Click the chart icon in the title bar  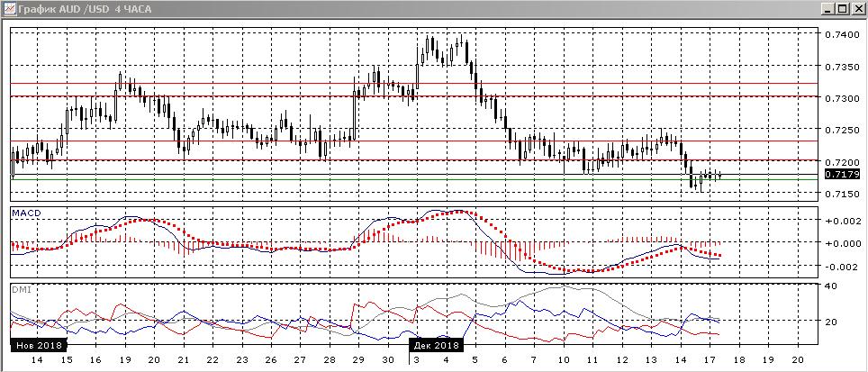9,9
